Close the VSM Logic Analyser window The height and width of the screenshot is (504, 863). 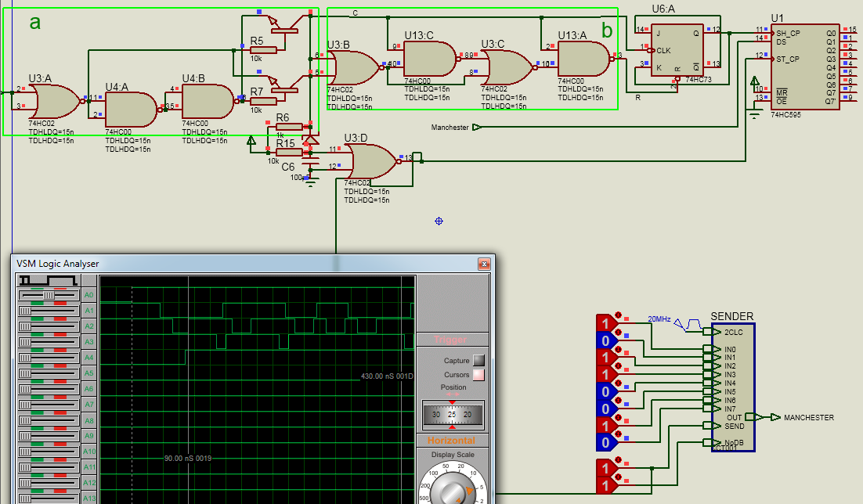click(484, 264)
